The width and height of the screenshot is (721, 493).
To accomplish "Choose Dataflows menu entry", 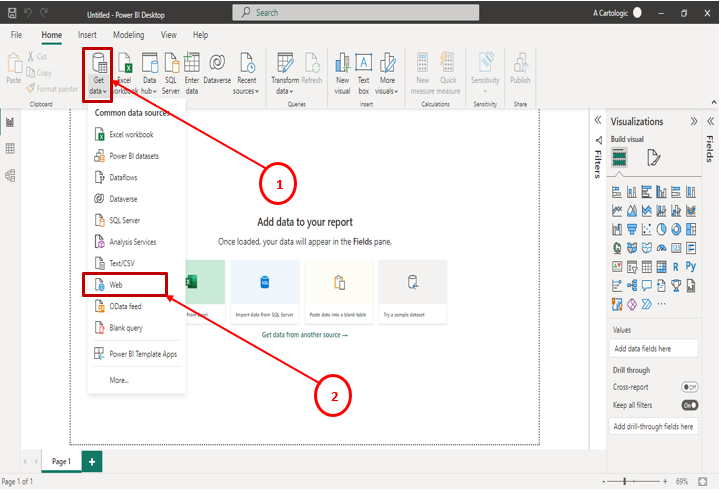I will (x=137, y=178).
